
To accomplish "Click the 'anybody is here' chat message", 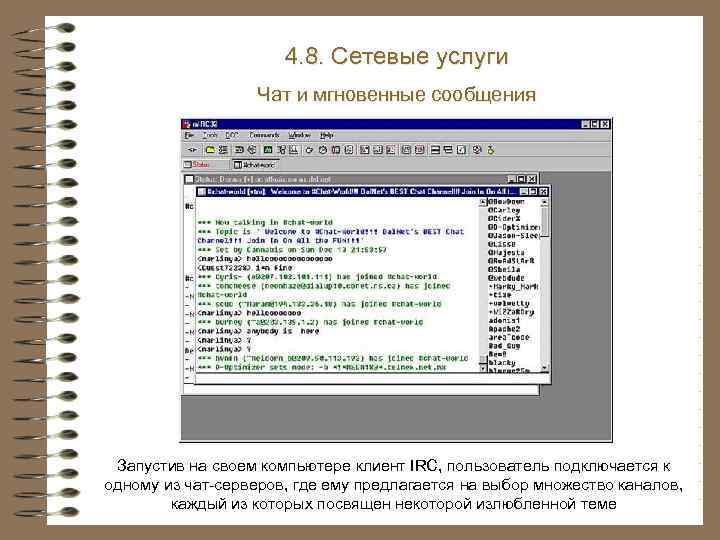I will 258,331.
